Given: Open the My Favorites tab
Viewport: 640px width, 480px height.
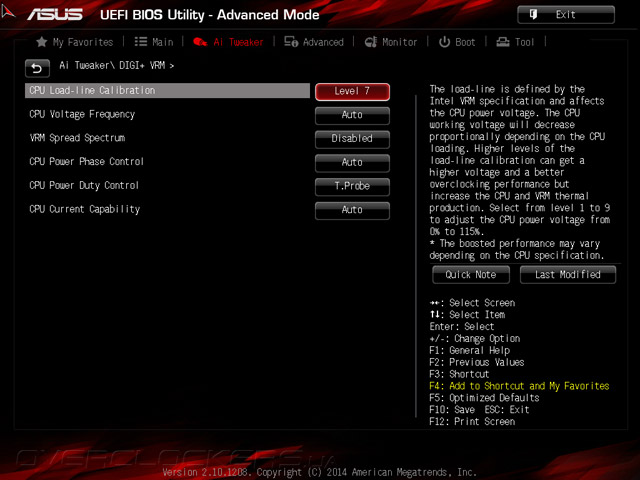Looking at the screenshot, I should [x=75, y=42].
